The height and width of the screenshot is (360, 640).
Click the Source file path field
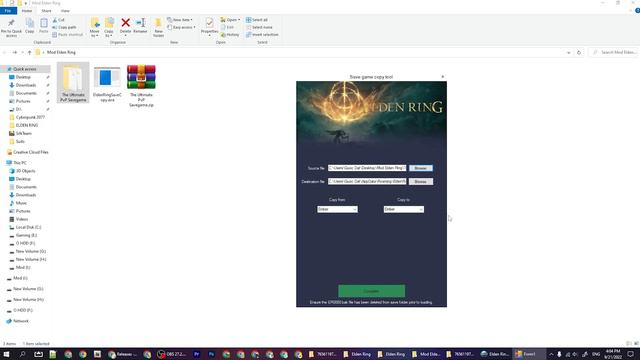pyautogui.click(x=367, y=168)
